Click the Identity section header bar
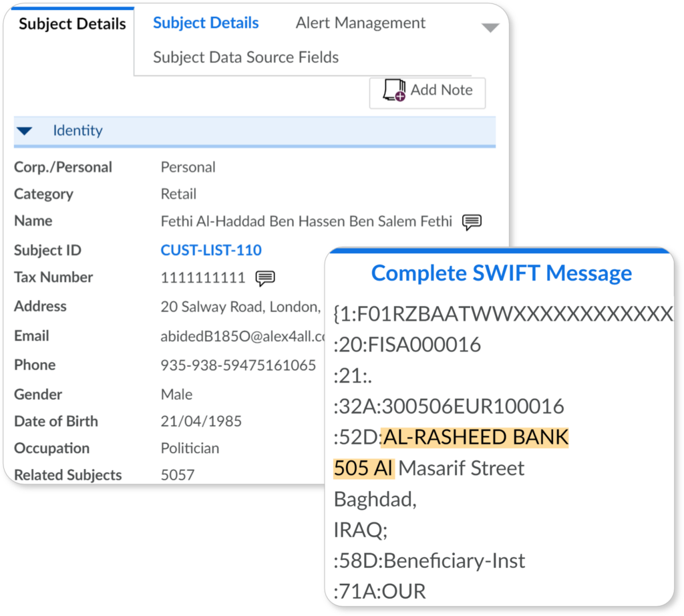 pyautogui.click(x=254, y=132)
